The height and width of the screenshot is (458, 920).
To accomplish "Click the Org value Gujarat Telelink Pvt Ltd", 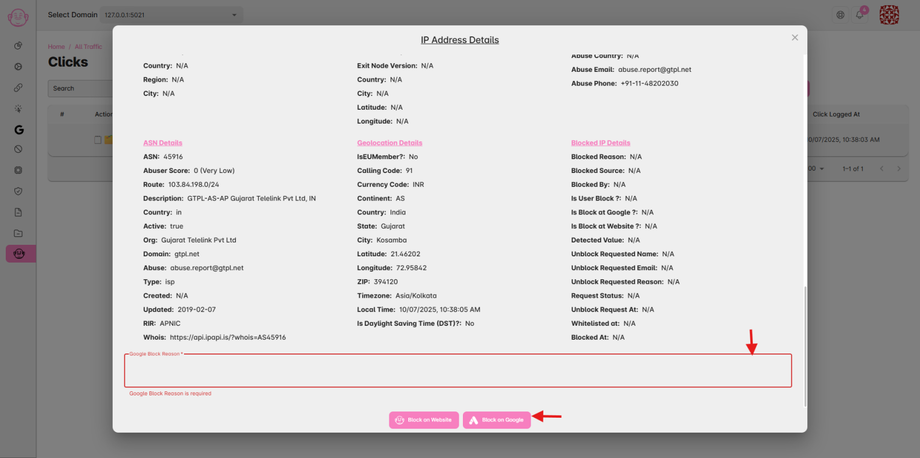I will tap(199, 240).
